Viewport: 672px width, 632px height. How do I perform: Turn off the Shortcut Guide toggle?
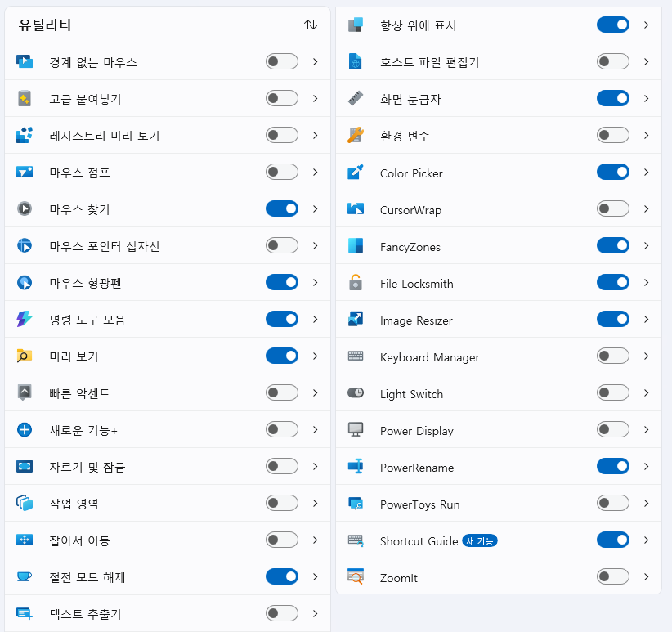pyautogui.click(x=613, y=540)
